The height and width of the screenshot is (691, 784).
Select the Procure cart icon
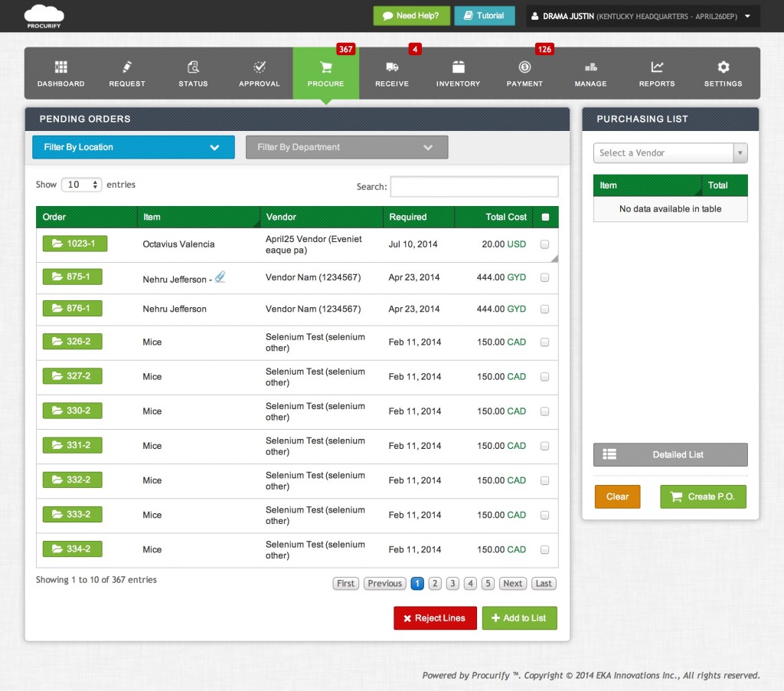[325, 67]
